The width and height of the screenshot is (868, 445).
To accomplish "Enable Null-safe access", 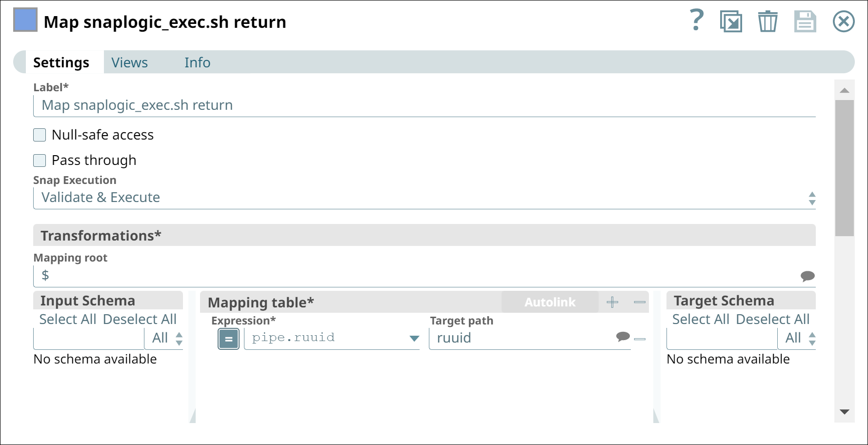I will [39, 135].
